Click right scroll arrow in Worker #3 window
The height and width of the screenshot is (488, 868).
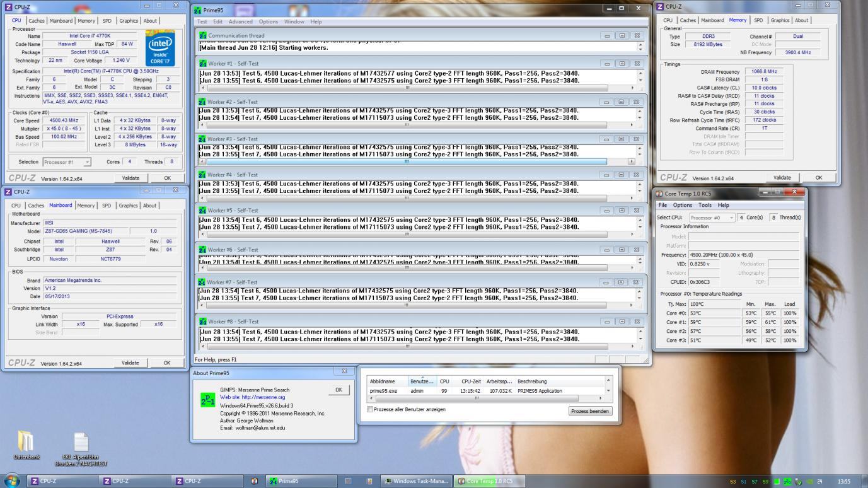(631, 161)
